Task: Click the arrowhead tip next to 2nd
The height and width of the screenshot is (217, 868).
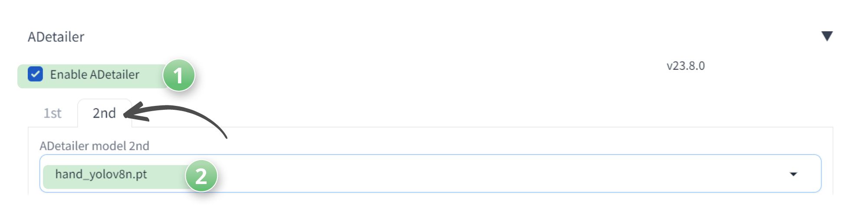Action: 132,113
